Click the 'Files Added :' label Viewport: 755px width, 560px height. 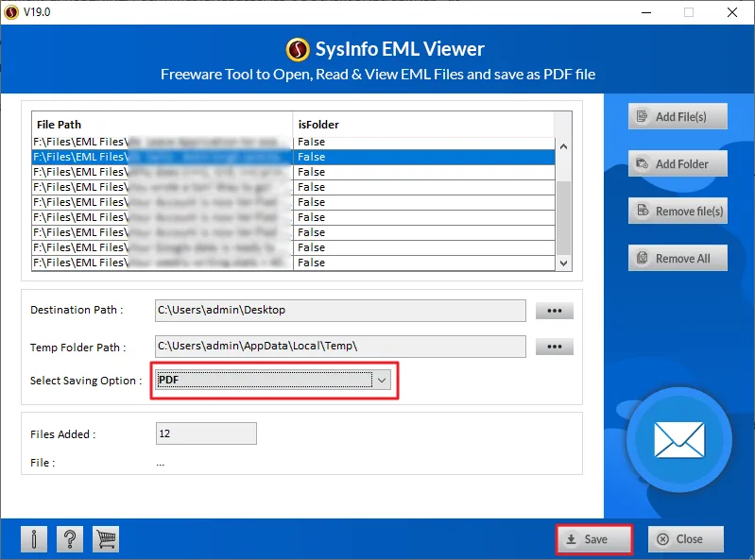[x=63, y=434]
